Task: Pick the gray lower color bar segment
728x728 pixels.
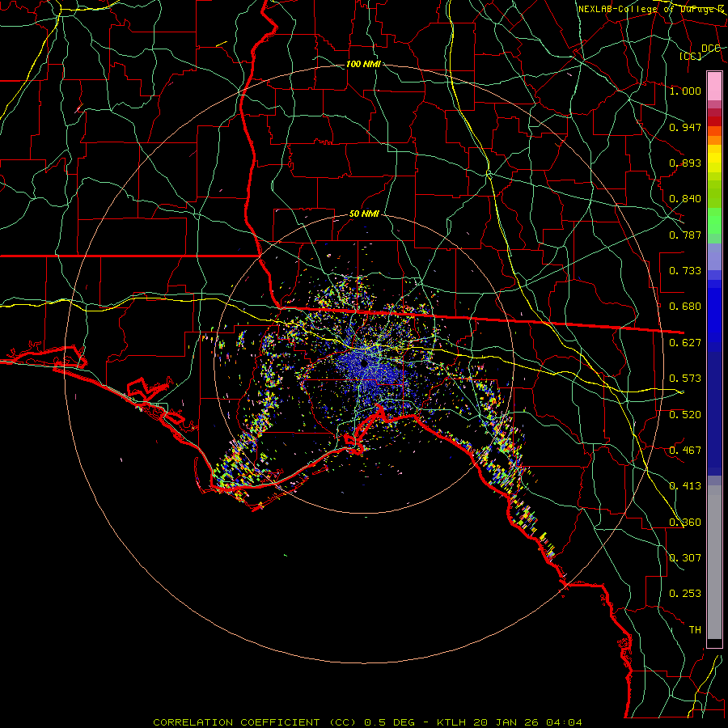Action: (714, 562)
